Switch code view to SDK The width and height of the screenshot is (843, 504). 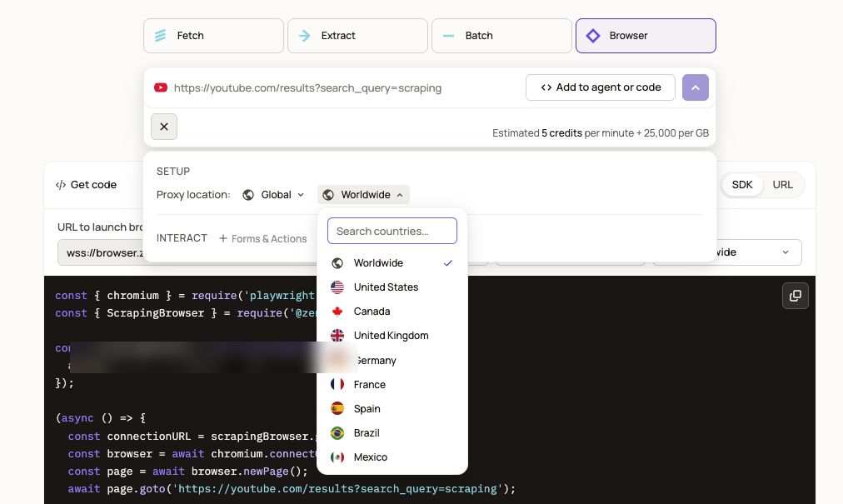(x=742, y=184)
